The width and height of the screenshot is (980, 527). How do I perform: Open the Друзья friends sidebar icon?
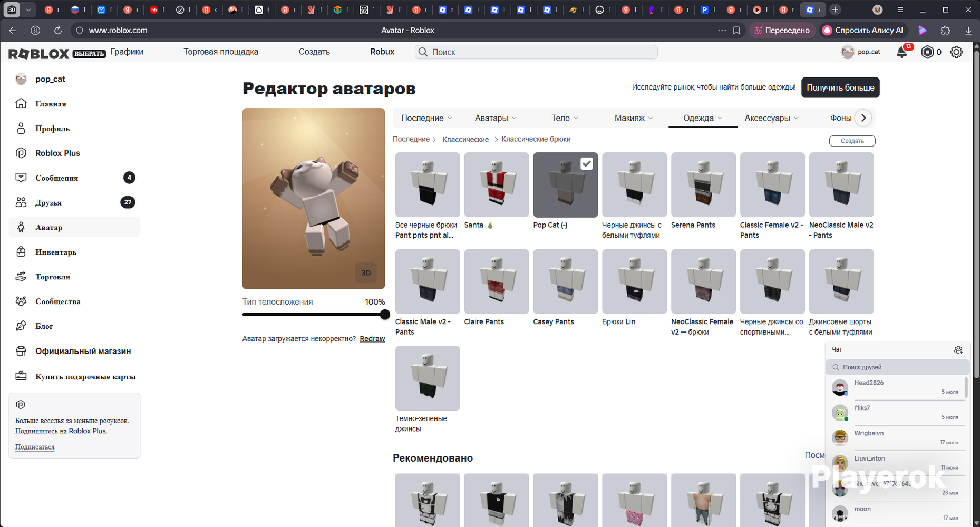[21, 202]
